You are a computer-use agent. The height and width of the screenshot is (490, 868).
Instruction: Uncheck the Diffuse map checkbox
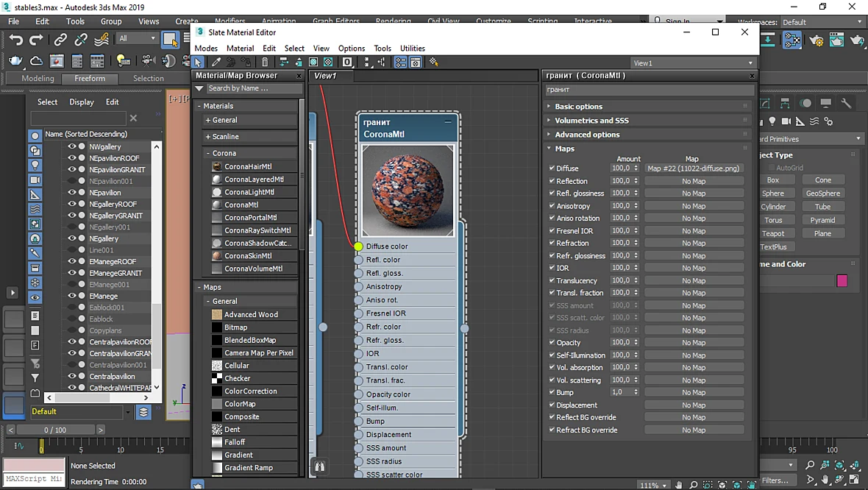tap(552, 168)
